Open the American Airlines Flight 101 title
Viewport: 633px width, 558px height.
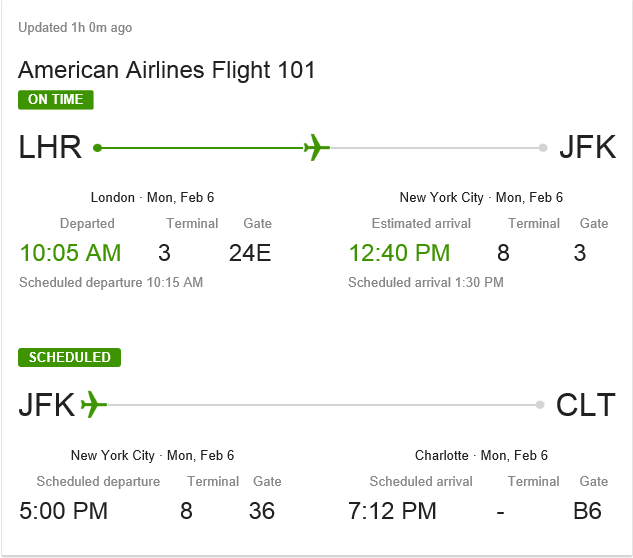point(167,70)
